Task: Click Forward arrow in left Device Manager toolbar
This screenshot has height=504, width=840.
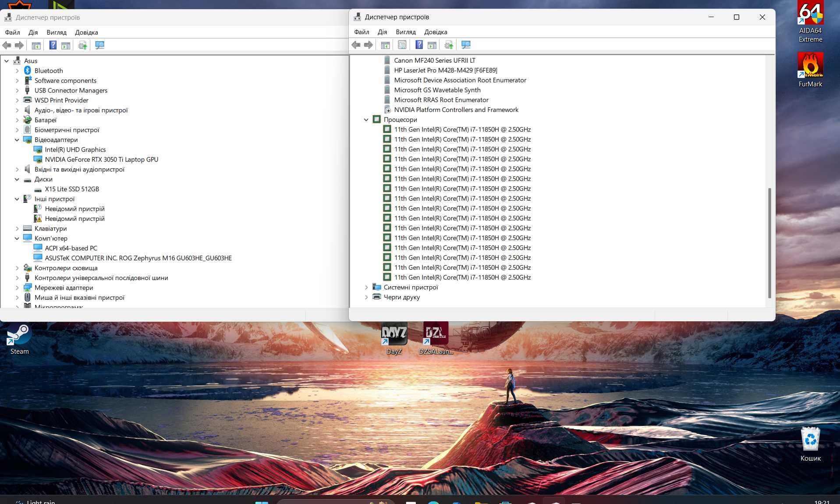Action: 19,45
